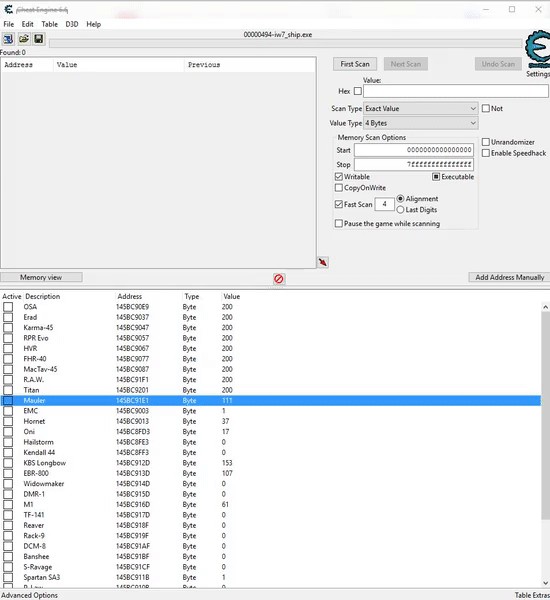550x600 pixels.
Task: Open the Edit menu
Action: tap(27, 24)
